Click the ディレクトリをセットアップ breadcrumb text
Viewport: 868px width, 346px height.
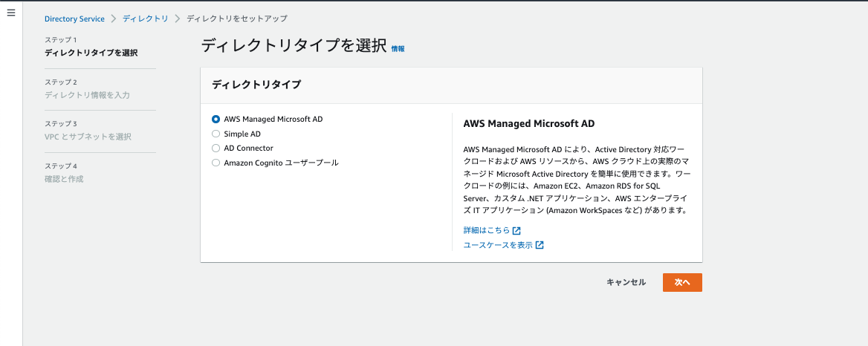tap(237, 19)
